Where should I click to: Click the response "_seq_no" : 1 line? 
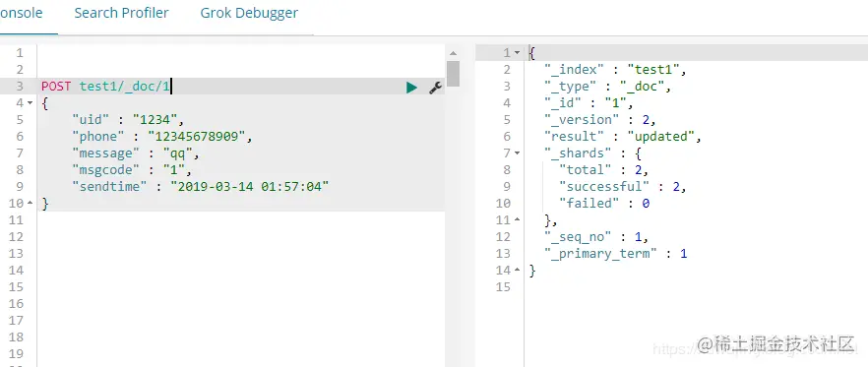click(x=595, y=237)
